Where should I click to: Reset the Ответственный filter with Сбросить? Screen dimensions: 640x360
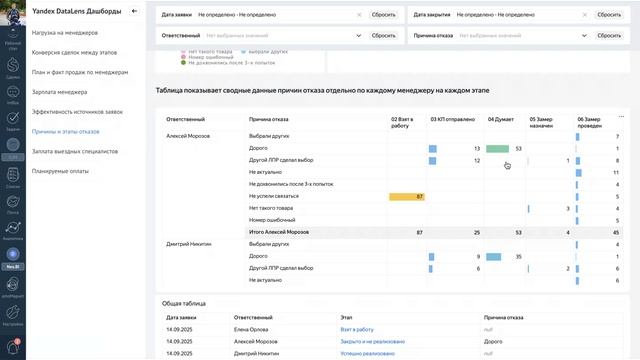click(x=383, y=36)
